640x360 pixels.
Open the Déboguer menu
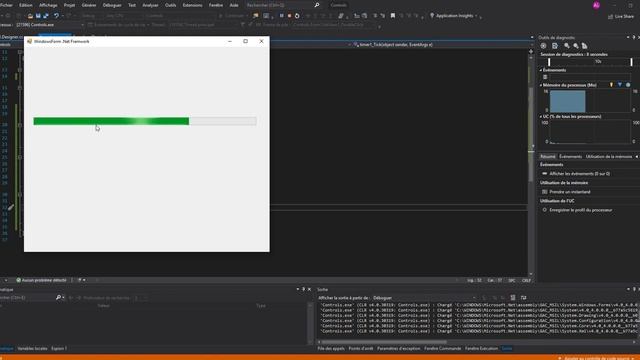point(112,5)
